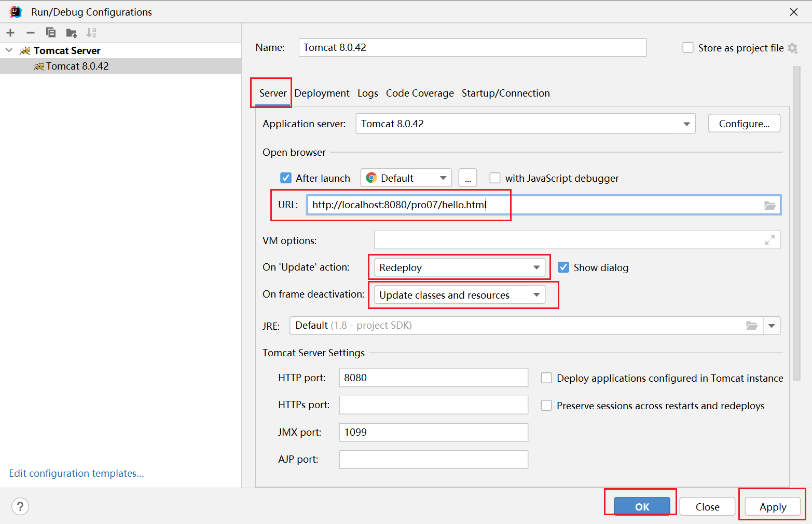The width and height of the screenshot is (812, 524).
Task: Open the Logs tab
Action: coord(368,93)
